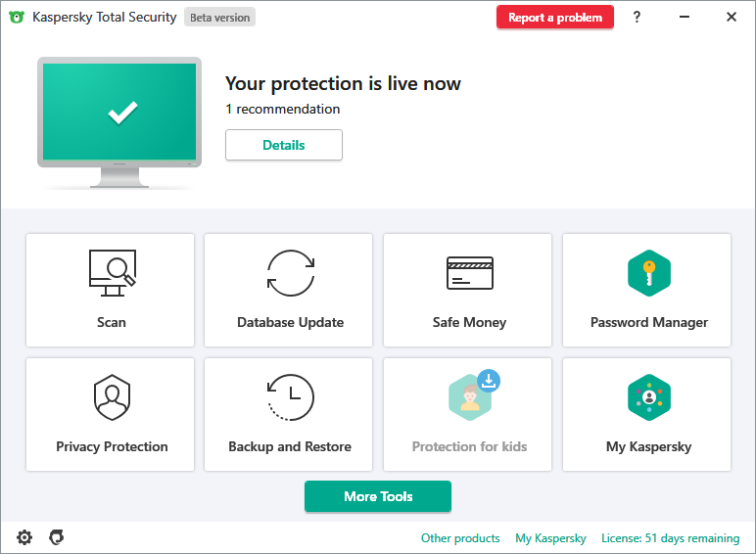The width and height of the screenshot is (756, 554).
Task: Click Report a problem button
Action: tap(555, 18)
